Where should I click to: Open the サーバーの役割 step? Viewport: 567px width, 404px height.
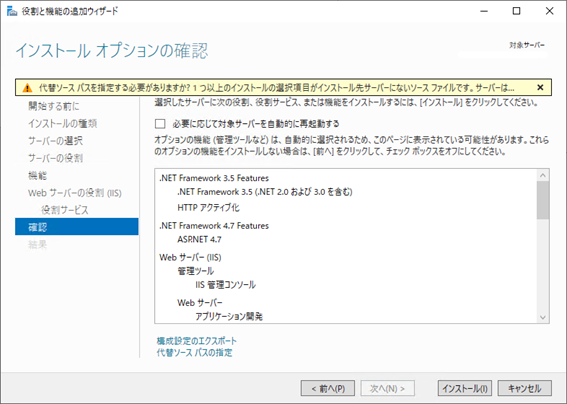point(55,158)
